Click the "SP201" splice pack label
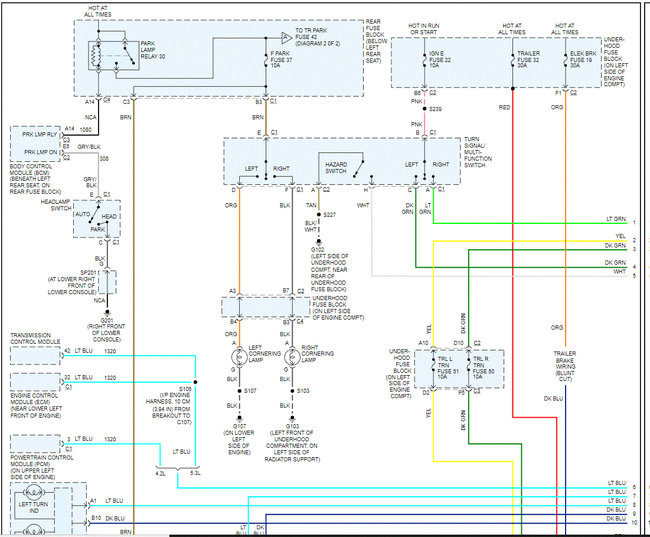The height and width of the screenshot is (537, 650). pyautogui.click(x=88, y=272)
